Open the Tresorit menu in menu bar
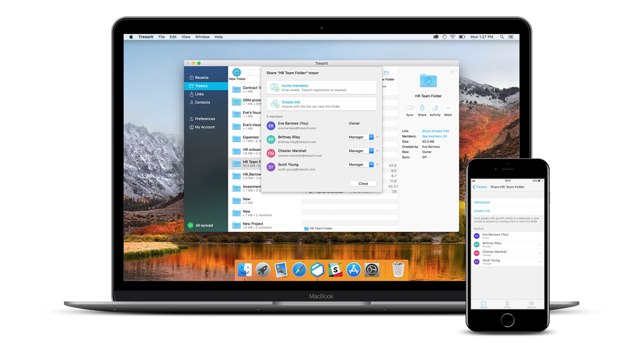 pyautogui.click(x=146, y=37)
